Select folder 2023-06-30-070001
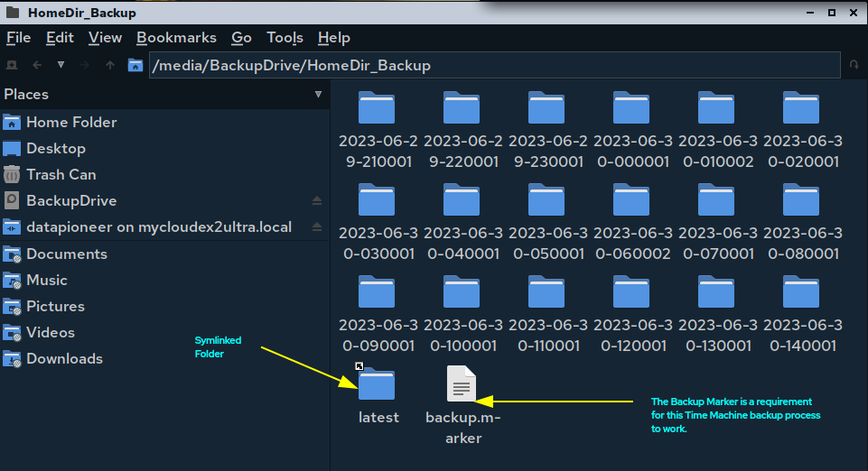Viewport: 868px width, 471px height. [x=717, y=222]
